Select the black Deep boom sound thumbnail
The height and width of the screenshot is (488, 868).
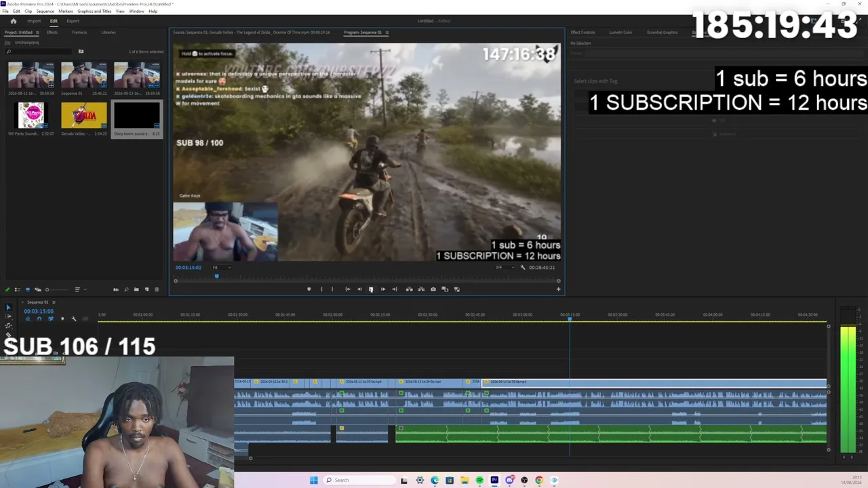pos(137,115)
